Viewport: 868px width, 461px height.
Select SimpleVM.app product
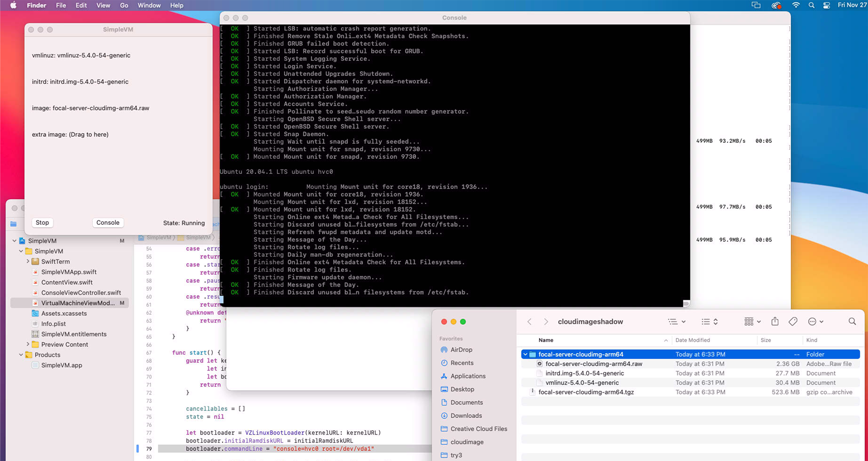[61, 365]
